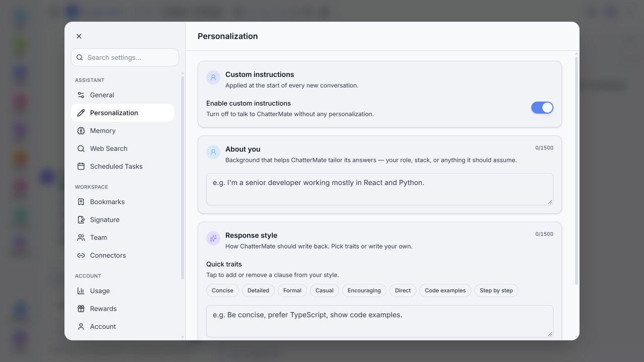Screen dimensions: 644x362
Task: Open the Signature settings page
Action: click(x=122, y=220)
